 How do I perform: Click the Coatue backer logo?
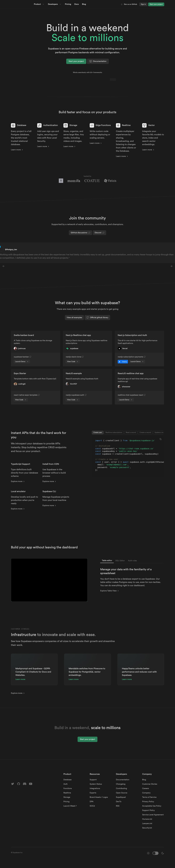[92, 181]
